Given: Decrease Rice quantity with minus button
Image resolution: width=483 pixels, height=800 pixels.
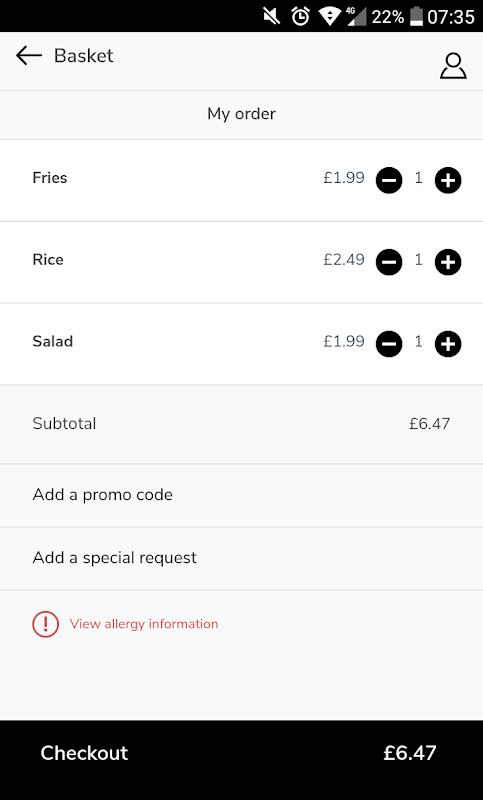Looking at the screenshot, I should [x=389, y=262].
